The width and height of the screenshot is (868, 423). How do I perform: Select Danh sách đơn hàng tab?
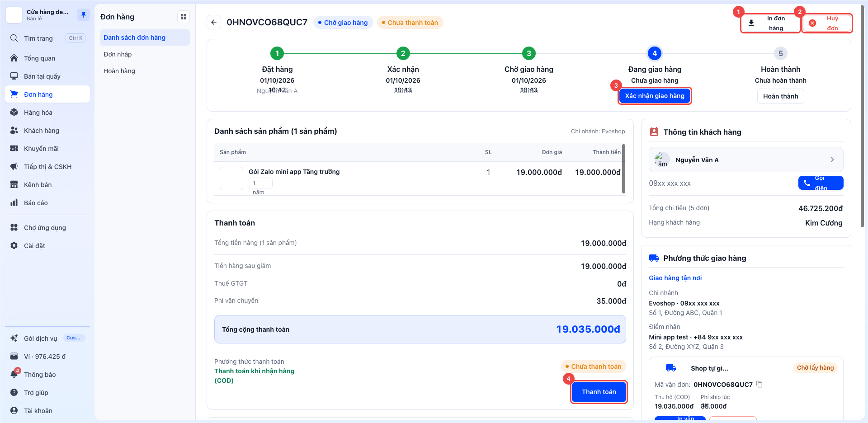coord(145,38)
